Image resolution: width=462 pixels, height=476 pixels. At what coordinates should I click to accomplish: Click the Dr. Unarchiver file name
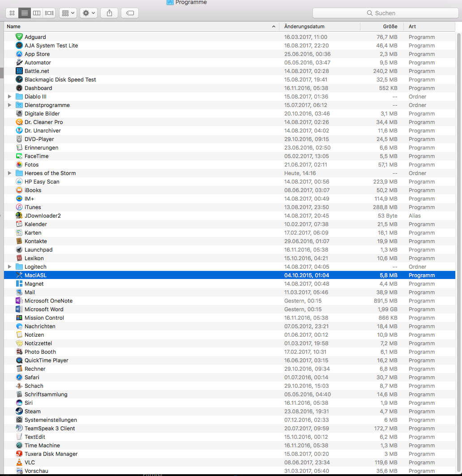click(x=43, y=131)
